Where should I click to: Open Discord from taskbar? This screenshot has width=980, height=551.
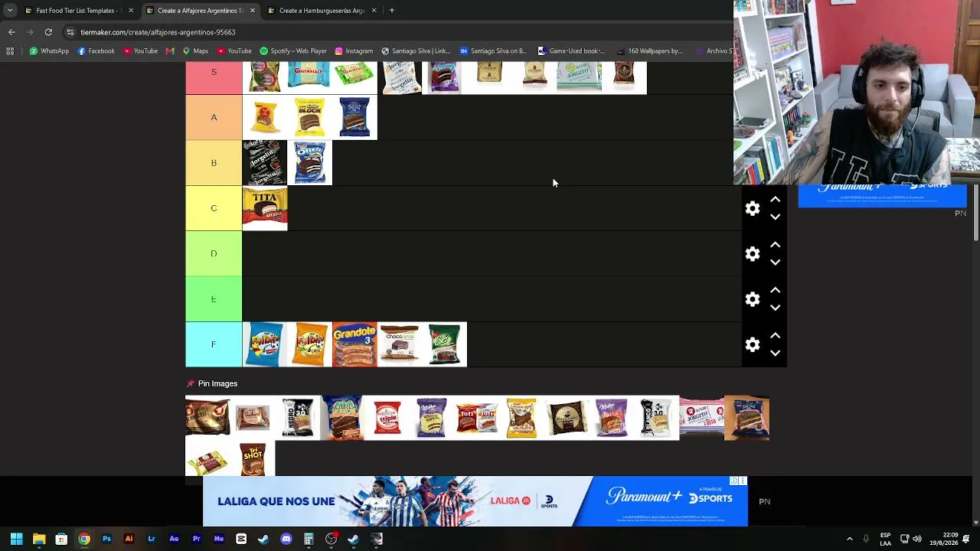click(x=286, y=540)
